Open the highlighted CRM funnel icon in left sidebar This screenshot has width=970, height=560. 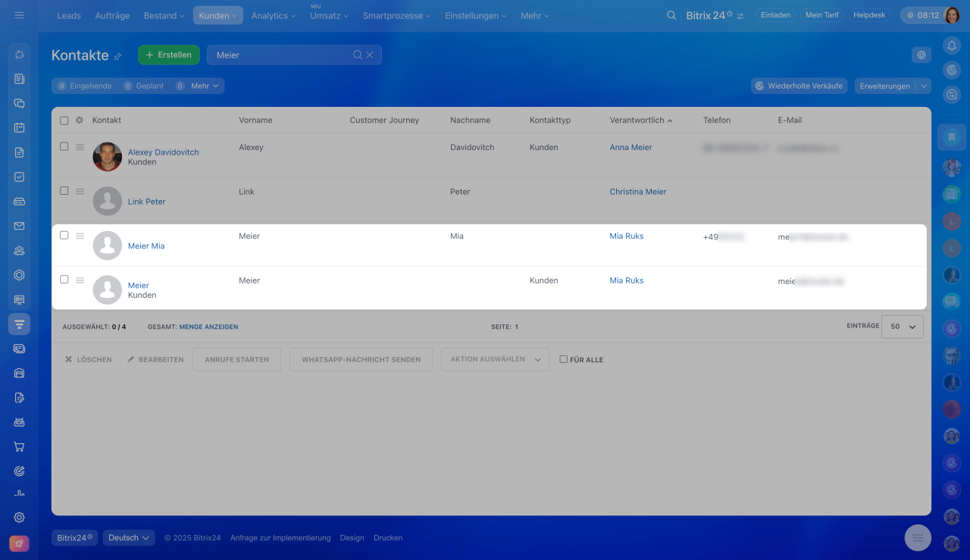pos(20,324)
